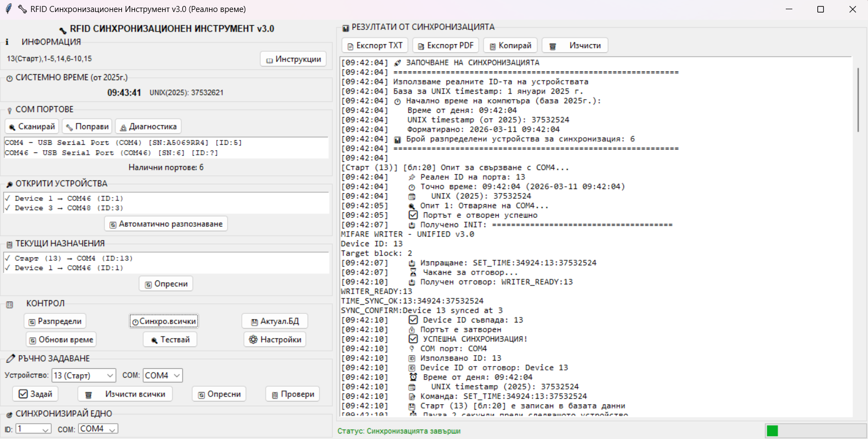Export results with Експорт PDF
Image resolution: width=868 pixels, height=439 pixels.
pyautogui.click(x=445, y=46)
